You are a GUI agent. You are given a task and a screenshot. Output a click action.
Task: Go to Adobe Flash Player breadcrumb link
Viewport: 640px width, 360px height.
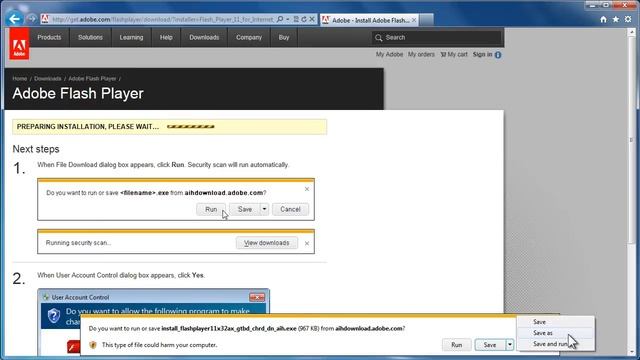pos(92,78)
